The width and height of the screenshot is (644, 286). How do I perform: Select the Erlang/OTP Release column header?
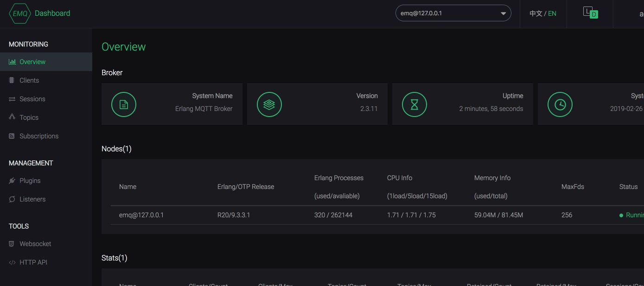click(x=246, y=187)
